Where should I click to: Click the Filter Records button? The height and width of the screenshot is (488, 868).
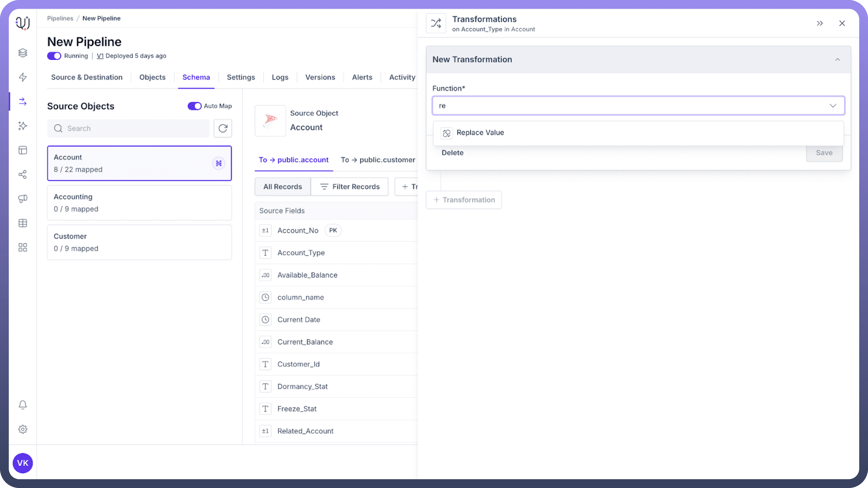(349, 187)
